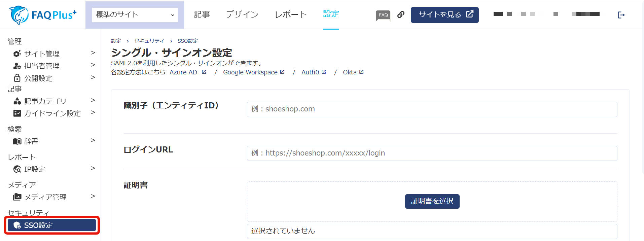Open ガイドライン設定 via its checklist icon
This screenshot has height=241, width=644.
pyautogui.click(x=17, y=113)
